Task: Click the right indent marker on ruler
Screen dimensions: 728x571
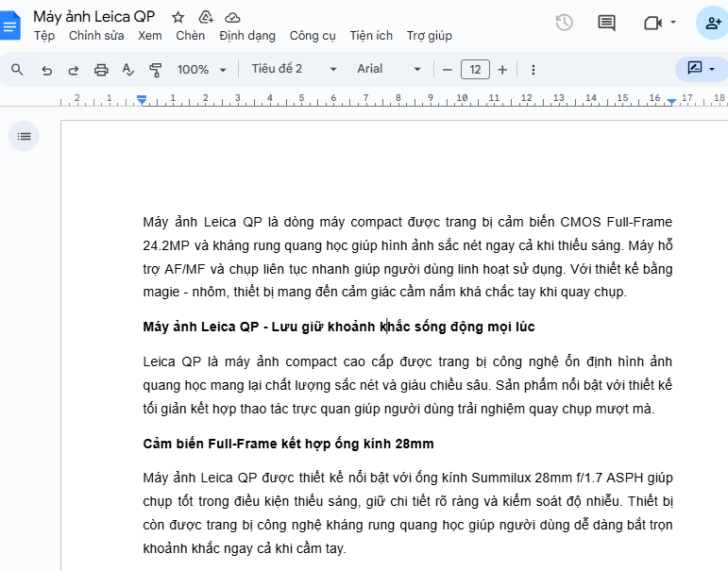Action: pyautogui.click(x=671, y=101)
